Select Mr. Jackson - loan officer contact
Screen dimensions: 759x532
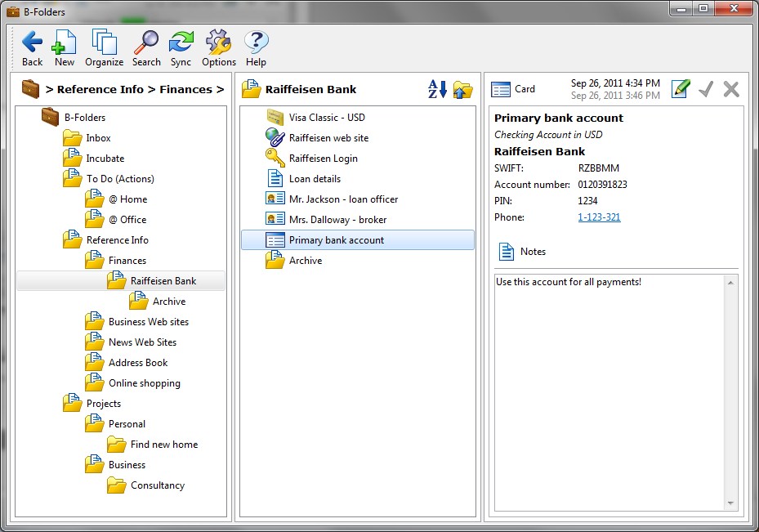coord(358,199)
